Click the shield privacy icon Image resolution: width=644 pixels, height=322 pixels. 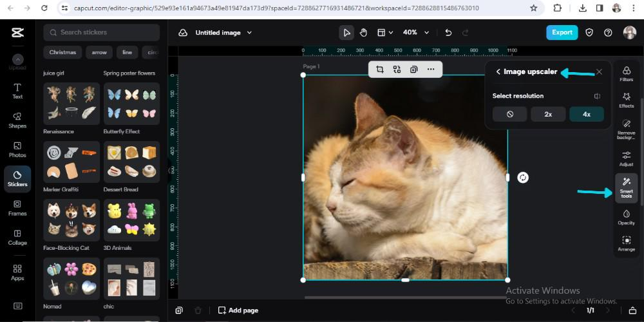point(589,32)
